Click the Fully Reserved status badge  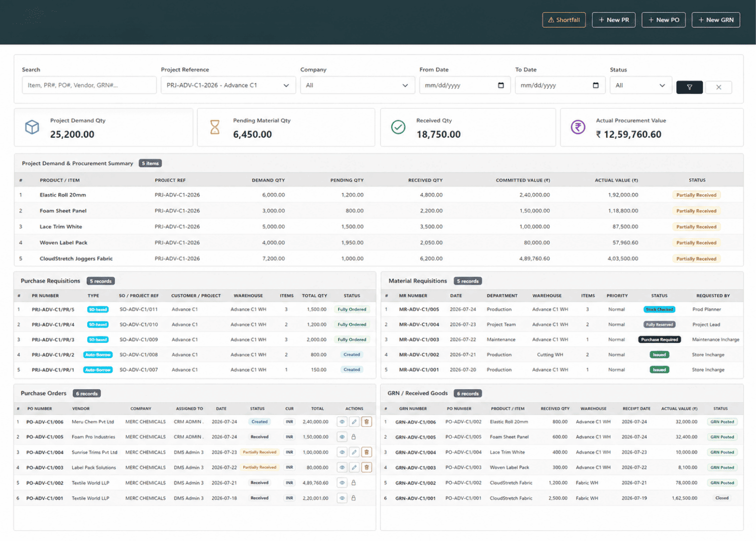coord(660,325)
